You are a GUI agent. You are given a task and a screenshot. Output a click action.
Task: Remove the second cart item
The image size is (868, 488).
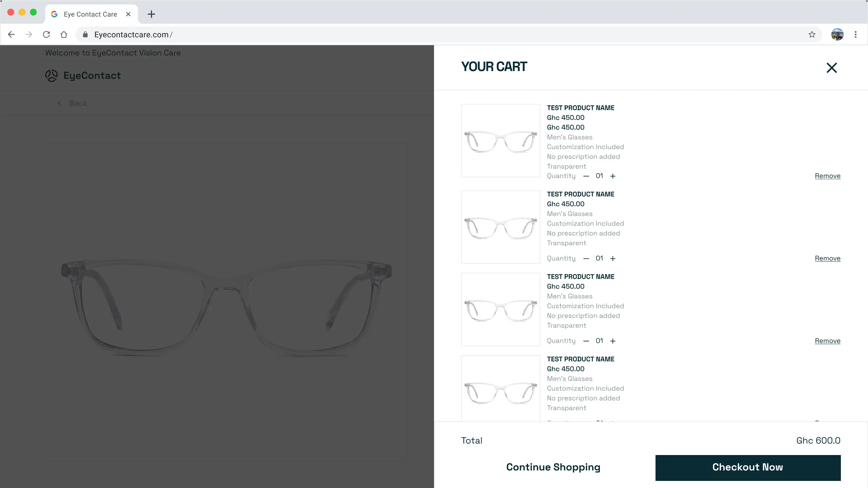click(828, 258)
